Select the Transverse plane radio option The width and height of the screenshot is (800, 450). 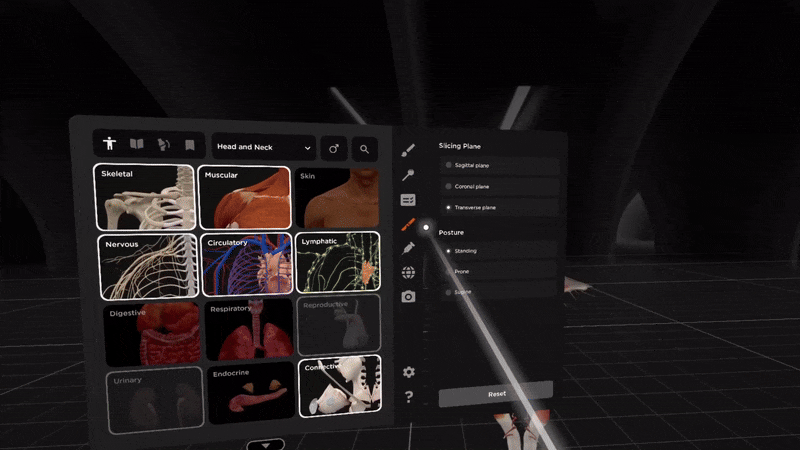tap(499, 208)
